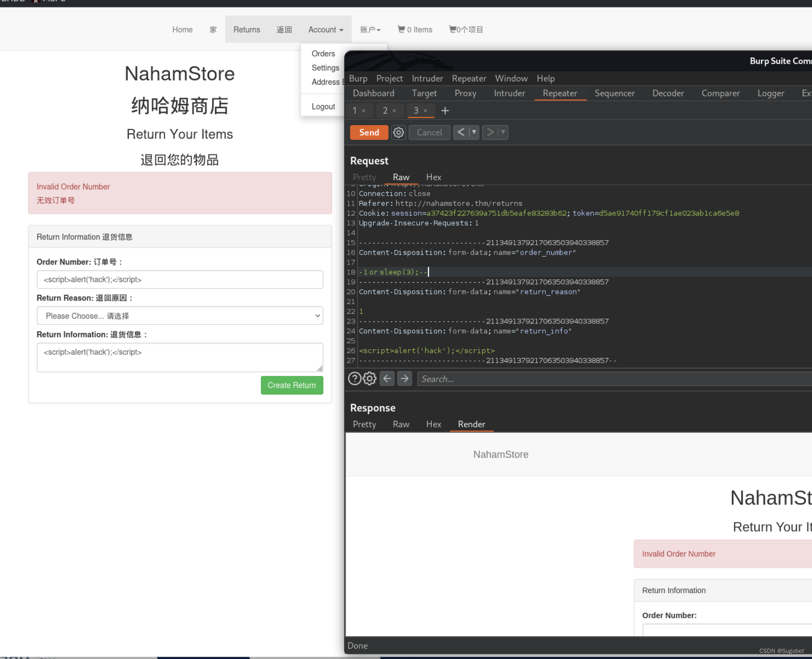812x659 pixels.
Task: Open Burp Repeater settings gear next to Send
Action: (x=399, y=132)
